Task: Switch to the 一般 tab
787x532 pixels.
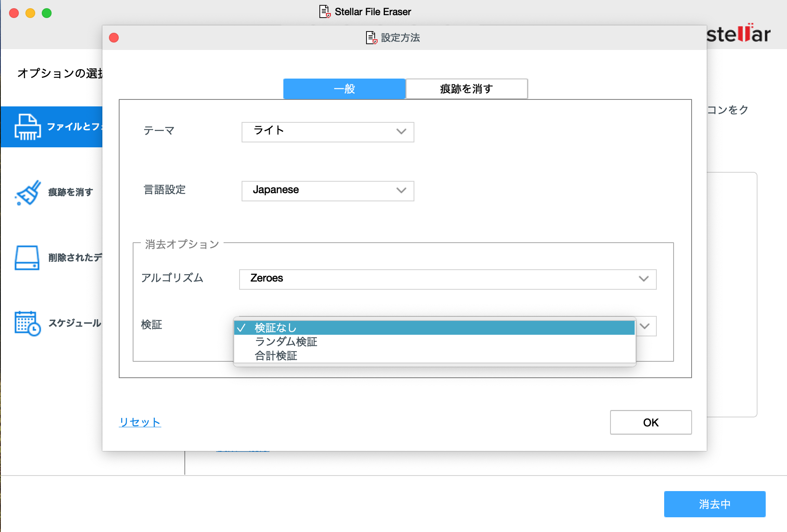Action: click(x=344, y=89)
